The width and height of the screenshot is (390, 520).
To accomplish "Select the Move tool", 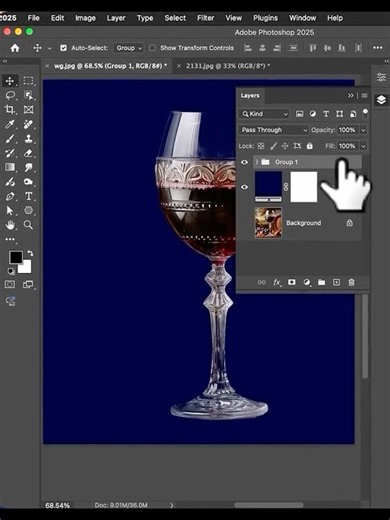I will 10,81.
